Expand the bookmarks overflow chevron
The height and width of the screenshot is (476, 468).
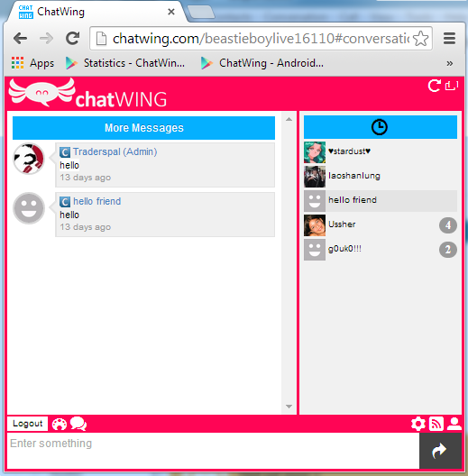(450, 63)
